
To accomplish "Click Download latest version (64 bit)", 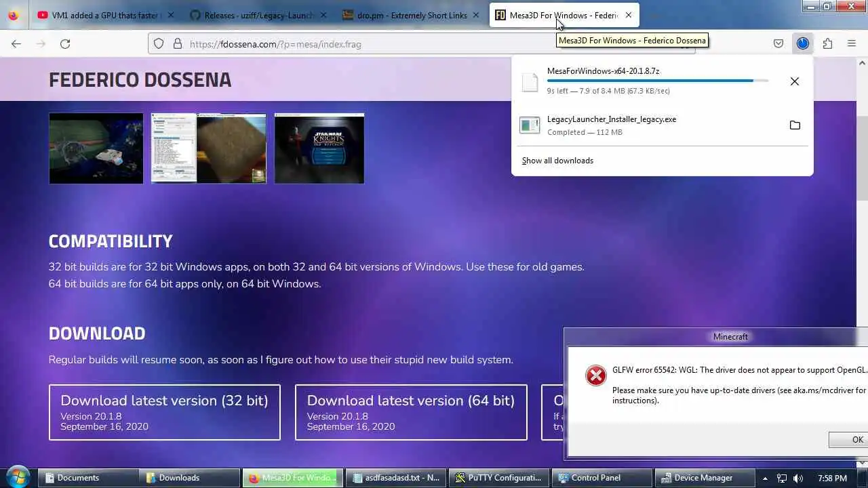I will click(411, 412).
